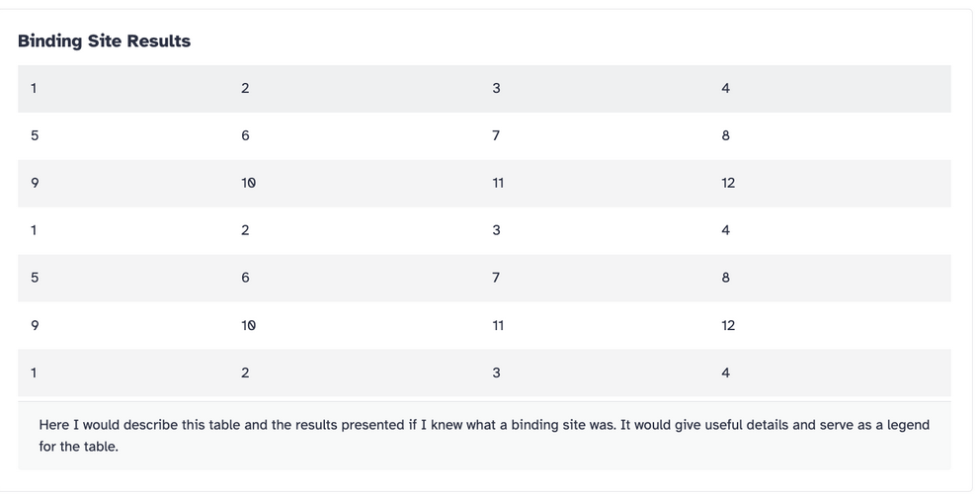This screenshot has height=498, width=980.
Task: Select cell 2 in the bottom table row
Action: (x=354, y=373)
